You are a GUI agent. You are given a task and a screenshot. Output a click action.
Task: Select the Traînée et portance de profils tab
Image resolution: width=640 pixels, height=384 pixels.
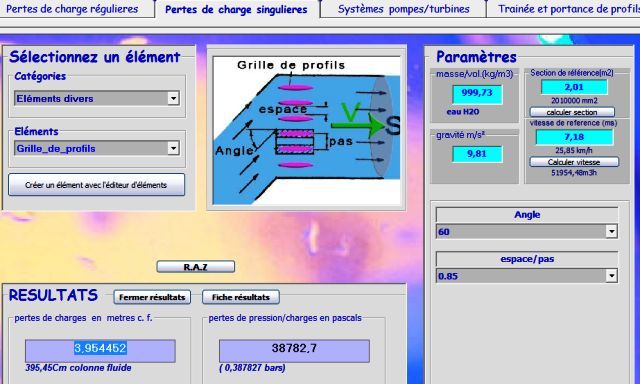(564, 9)
